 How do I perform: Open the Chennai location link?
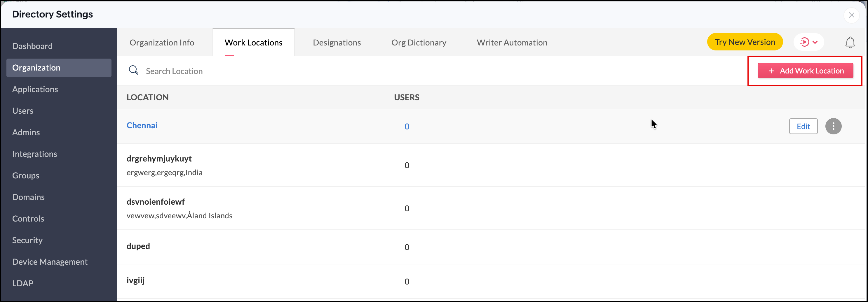click(x=142, y=126)
